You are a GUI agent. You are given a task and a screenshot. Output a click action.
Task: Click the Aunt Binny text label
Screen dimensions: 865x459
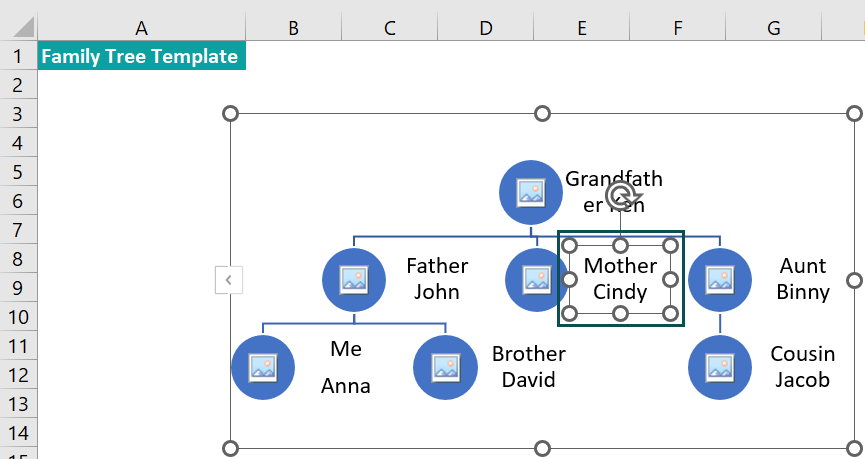tap(803, 279)
